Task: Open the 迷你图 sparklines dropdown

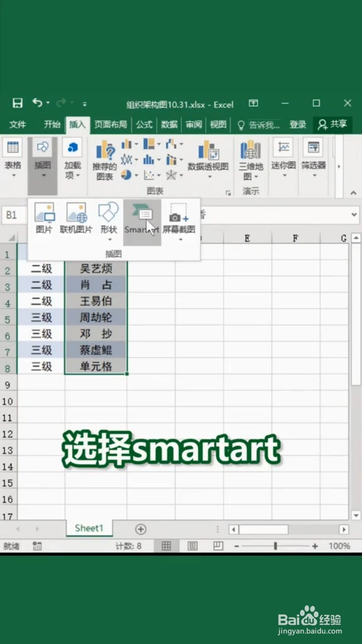Action: click(284, 159)
